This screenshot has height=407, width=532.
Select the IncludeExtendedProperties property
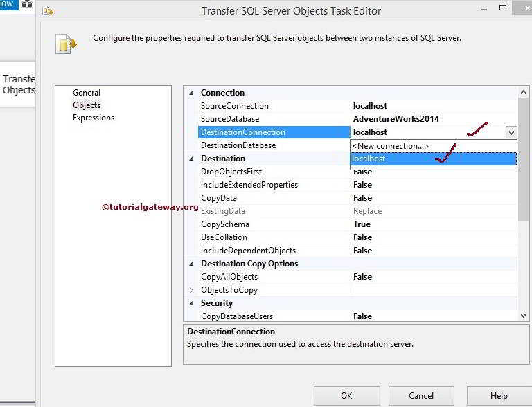point(274,185)
